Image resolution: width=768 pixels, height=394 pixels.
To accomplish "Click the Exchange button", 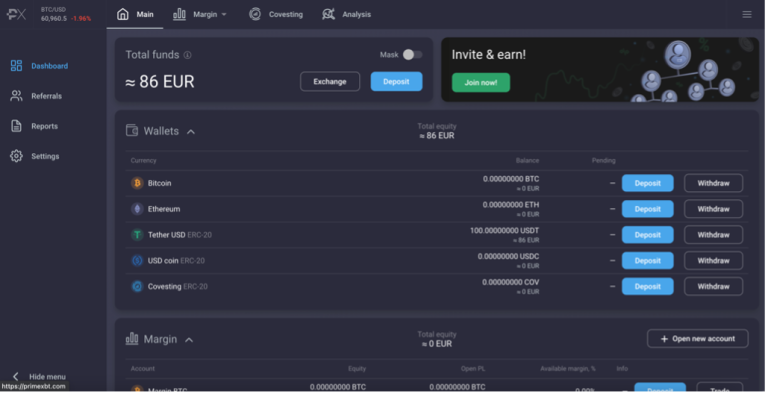I will coord(331,82).
